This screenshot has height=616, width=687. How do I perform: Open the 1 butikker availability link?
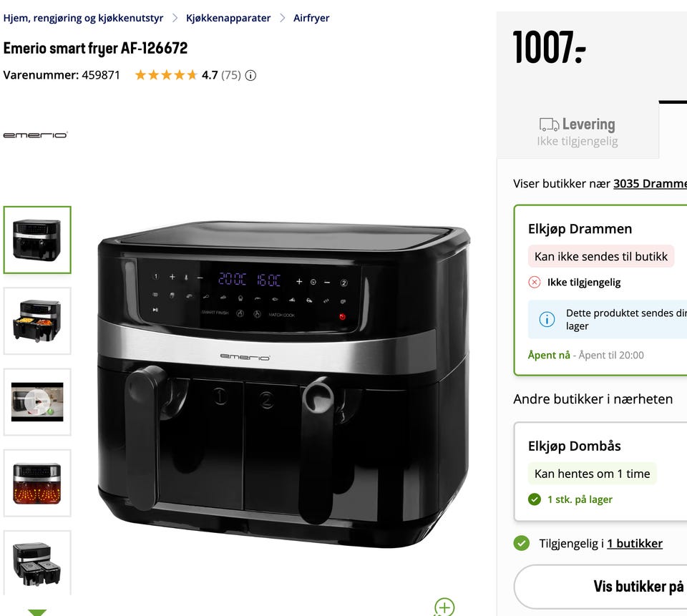coord(635,543)
